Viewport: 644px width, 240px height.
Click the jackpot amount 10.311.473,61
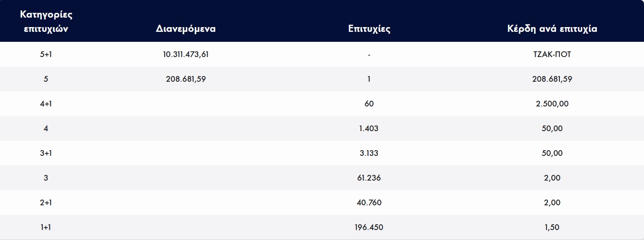click(185, 54)
